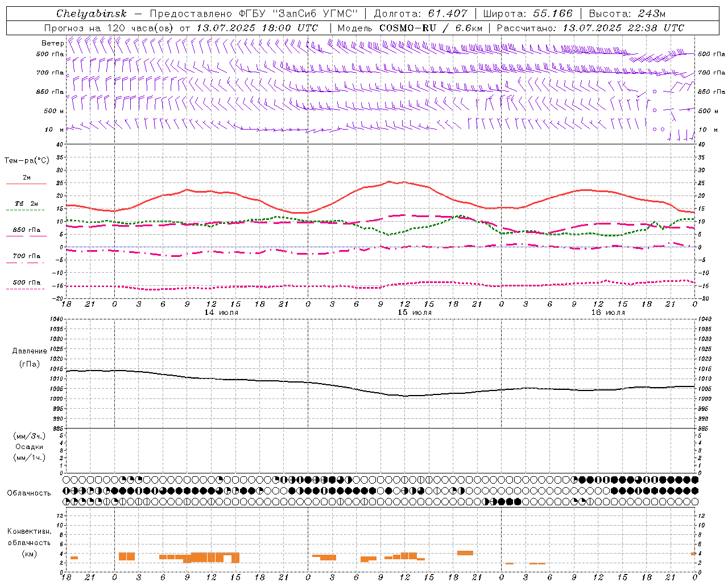Image resolution: width=728 pixels, height=582 pixels.
Task: Select the 'Предоставлено ФГБУ "ЗапСиб УГМС"' provider text
Action: click(254, 14)
